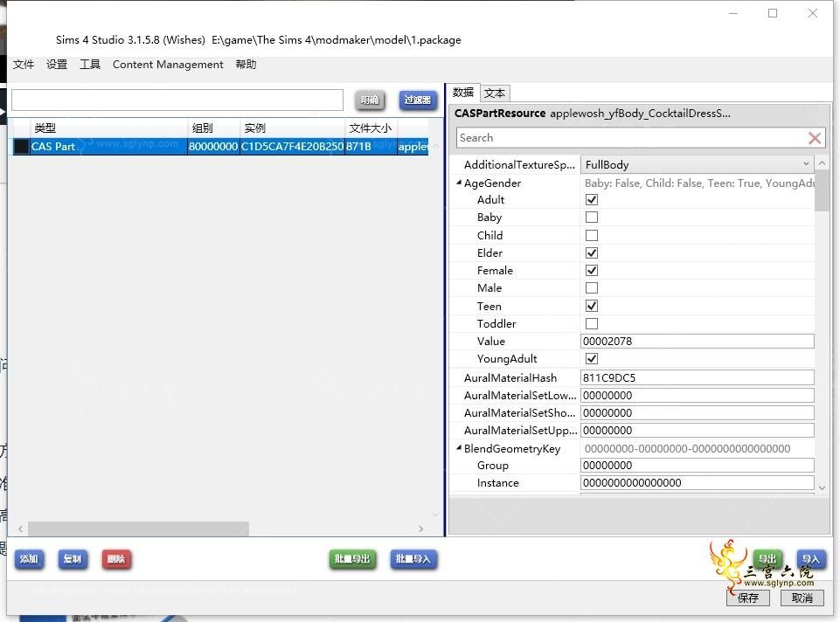
Task: Click the file size cell 871B
Action: click(371, 146)
